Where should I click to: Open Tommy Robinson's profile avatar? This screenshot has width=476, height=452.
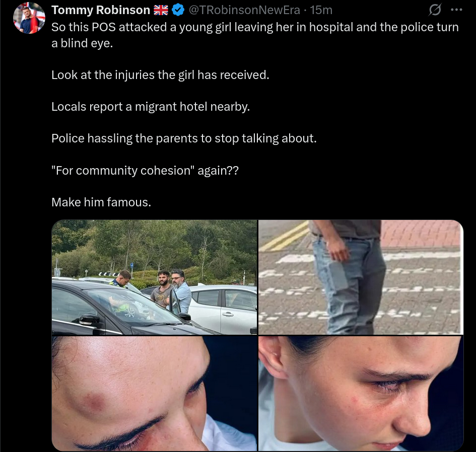pyautogui.click(x=29, y=18)
